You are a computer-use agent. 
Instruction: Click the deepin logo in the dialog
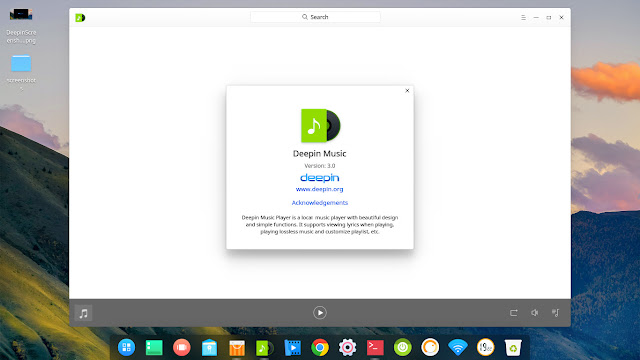point(320,178)
